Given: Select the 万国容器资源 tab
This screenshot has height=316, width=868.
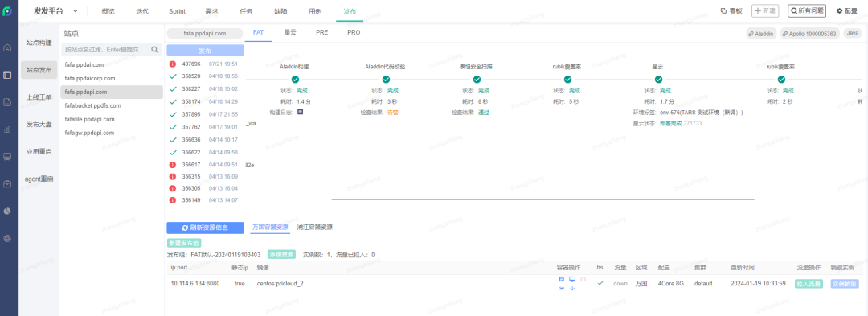Looking at the screenshot, I should (x=270, y=227).
